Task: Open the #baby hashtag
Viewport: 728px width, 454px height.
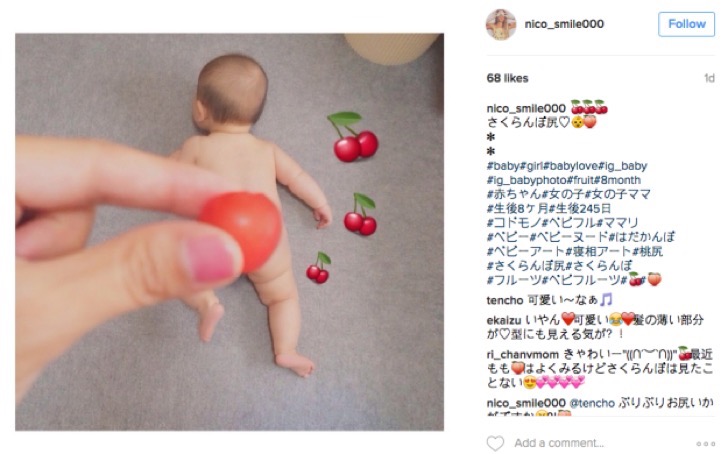Action: (503, 166)
